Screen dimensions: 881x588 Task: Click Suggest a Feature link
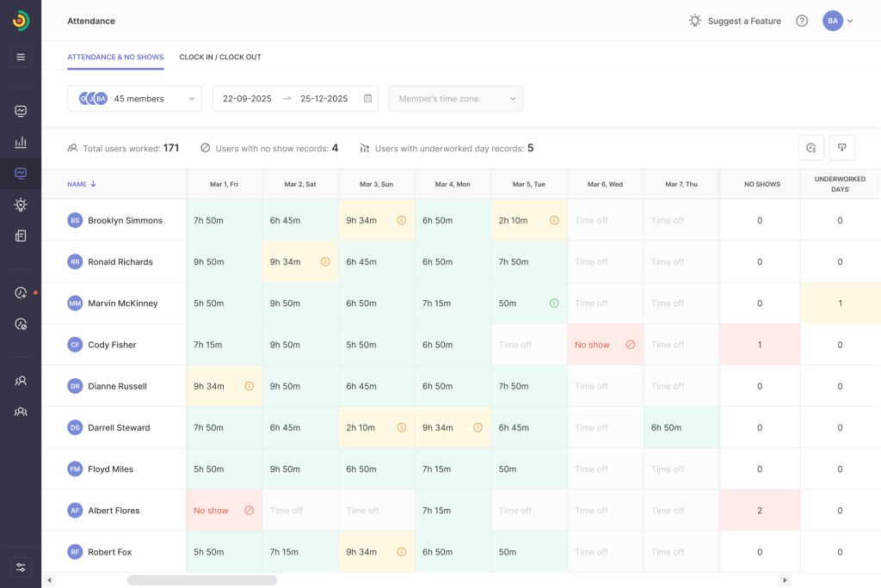pos(735,21)
